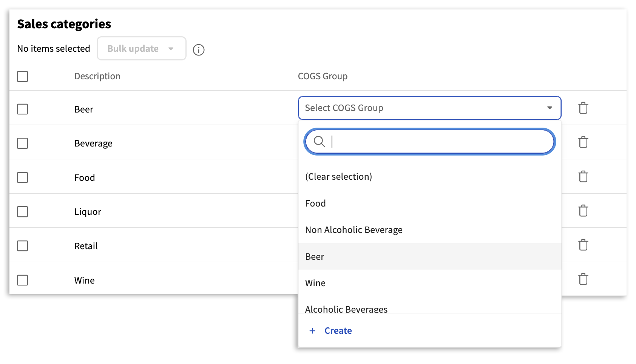Tick the Wine row checkbox
This screenshot has width=636, height=364.
tap(23, 280)
